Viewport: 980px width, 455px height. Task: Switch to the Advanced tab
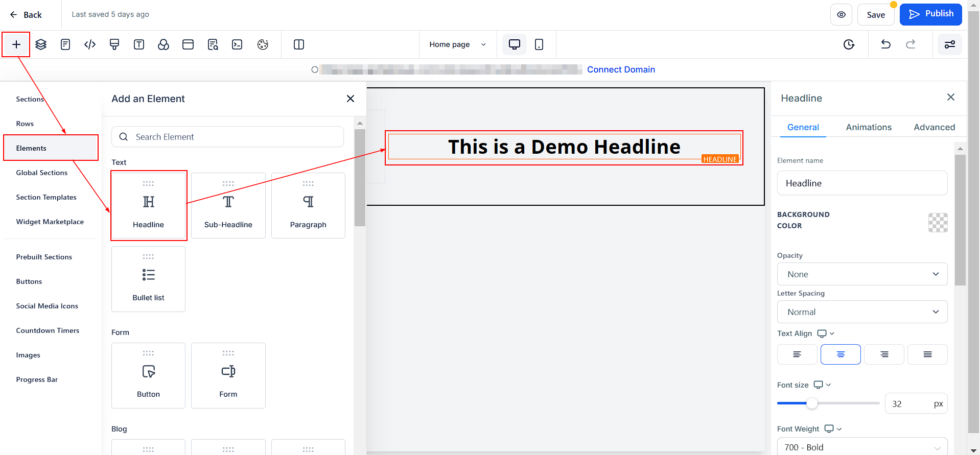(x=934, y=127)
